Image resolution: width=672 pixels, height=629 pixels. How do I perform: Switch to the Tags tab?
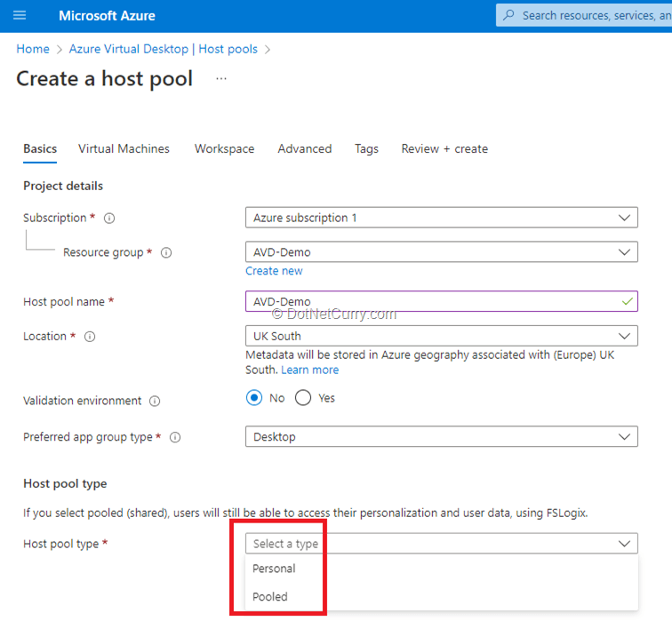tap(366, 148)
